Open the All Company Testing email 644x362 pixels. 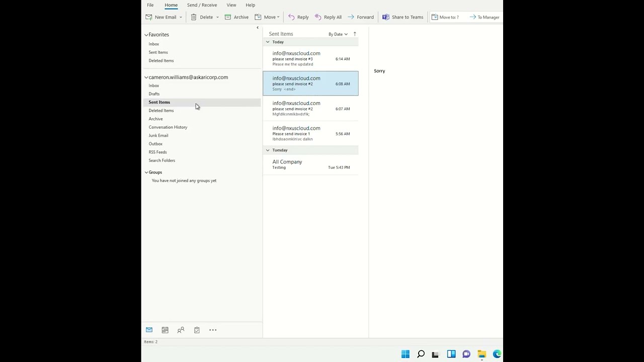click(x=310, y=164)
